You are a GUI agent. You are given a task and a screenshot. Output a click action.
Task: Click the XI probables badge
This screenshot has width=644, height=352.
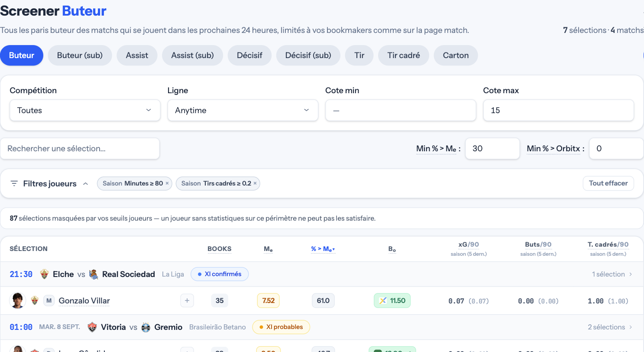point(281,327)
